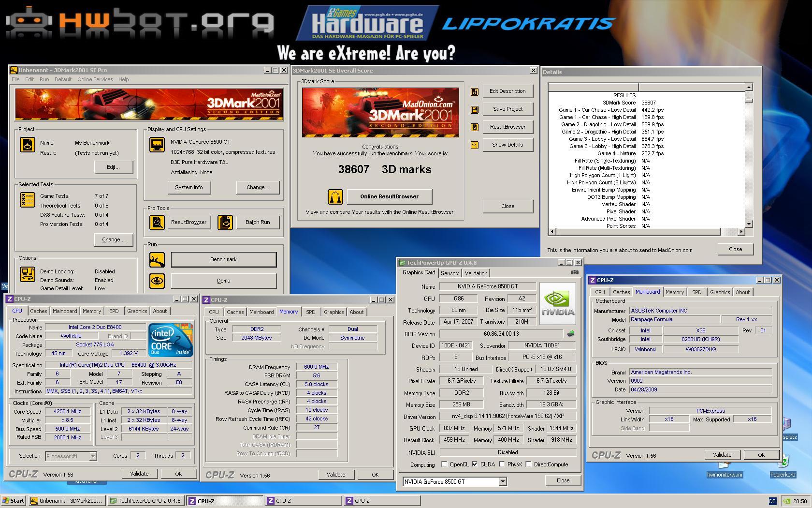Click the Online ResultBrowser tree icon
Image resolution: width=812 pixels, height=508 pixels.
[335, 196]
